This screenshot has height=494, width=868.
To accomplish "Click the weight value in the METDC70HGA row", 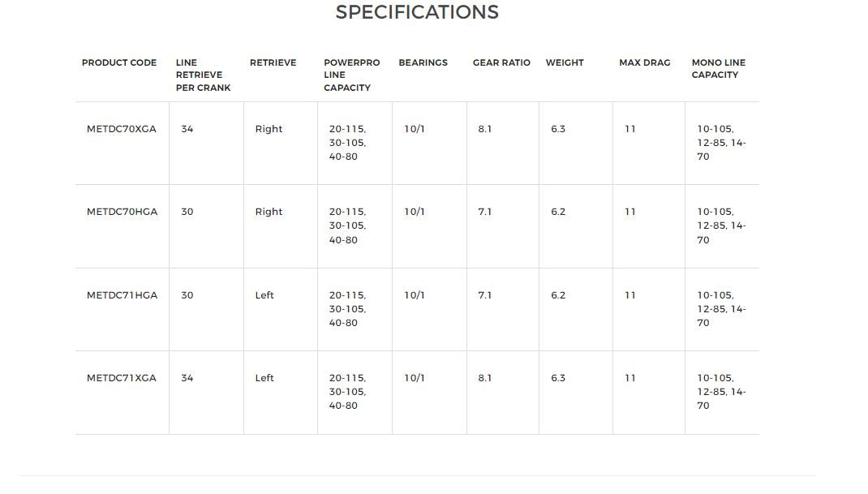I will pos(558,212).
